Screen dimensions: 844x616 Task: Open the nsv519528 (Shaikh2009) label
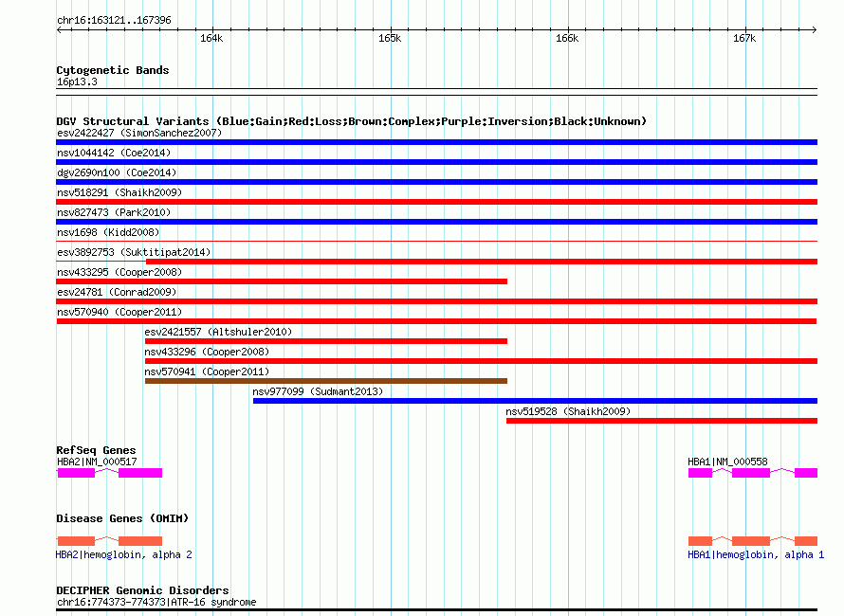point(568,411)
